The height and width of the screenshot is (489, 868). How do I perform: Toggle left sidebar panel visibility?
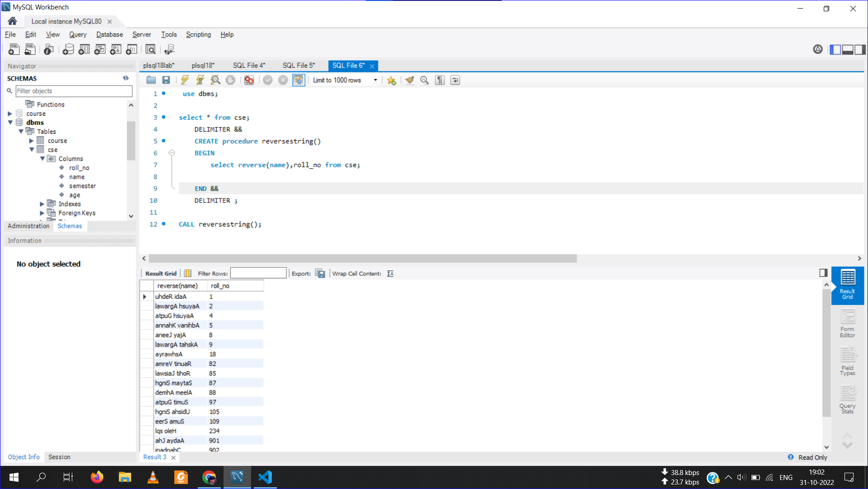pos(835,49)
